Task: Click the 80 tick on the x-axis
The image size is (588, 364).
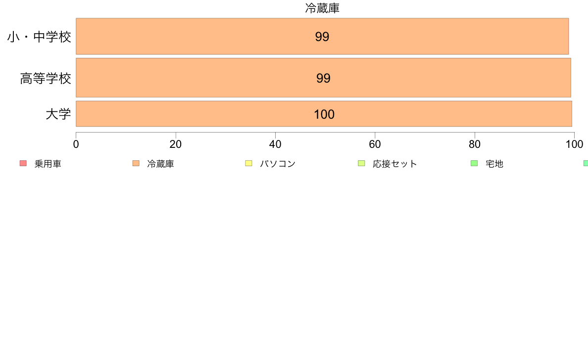Action: [x=475, y=144]
